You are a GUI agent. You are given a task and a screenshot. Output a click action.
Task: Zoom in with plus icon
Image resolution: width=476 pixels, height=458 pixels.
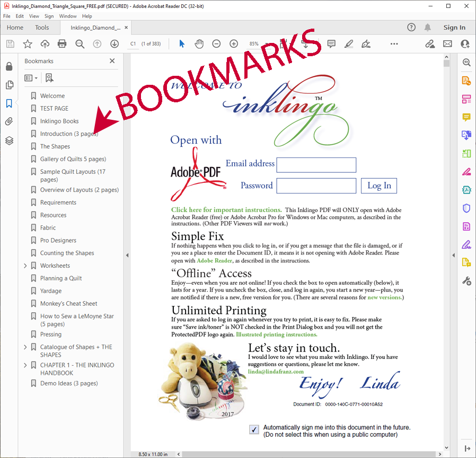[234, 44]
